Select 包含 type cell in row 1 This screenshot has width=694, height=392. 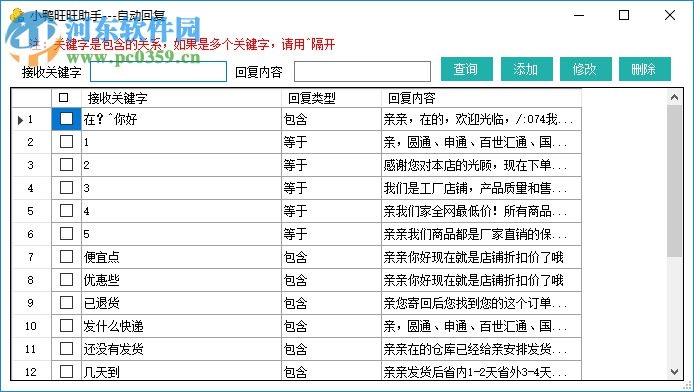click(332, 119)
